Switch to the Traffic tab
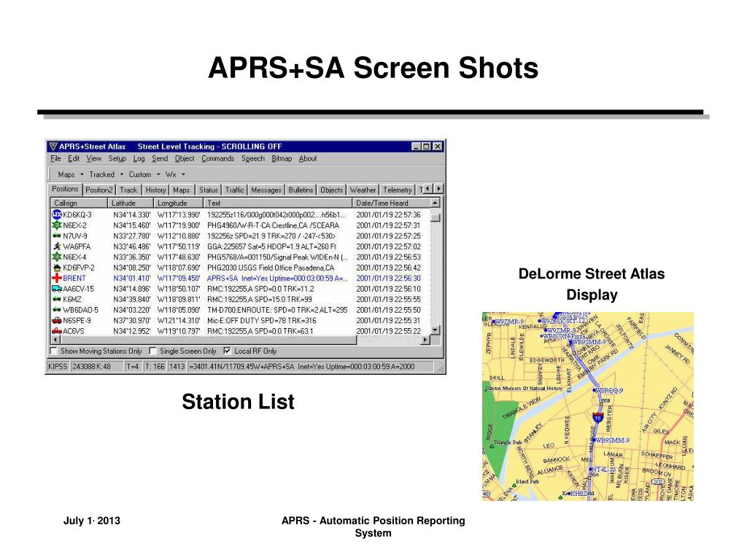This screenshot has width=747, height=560. [x=234, y=190]
